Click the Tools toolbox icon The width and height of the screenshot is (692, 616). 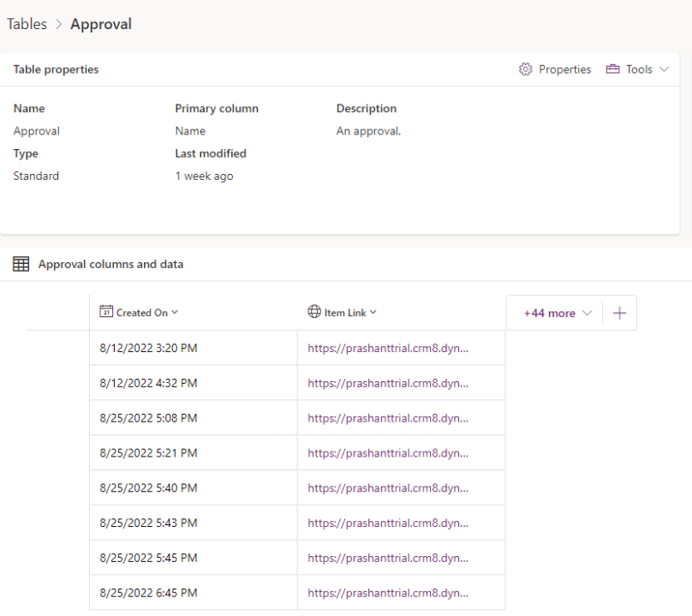click(x=612, y=69)
